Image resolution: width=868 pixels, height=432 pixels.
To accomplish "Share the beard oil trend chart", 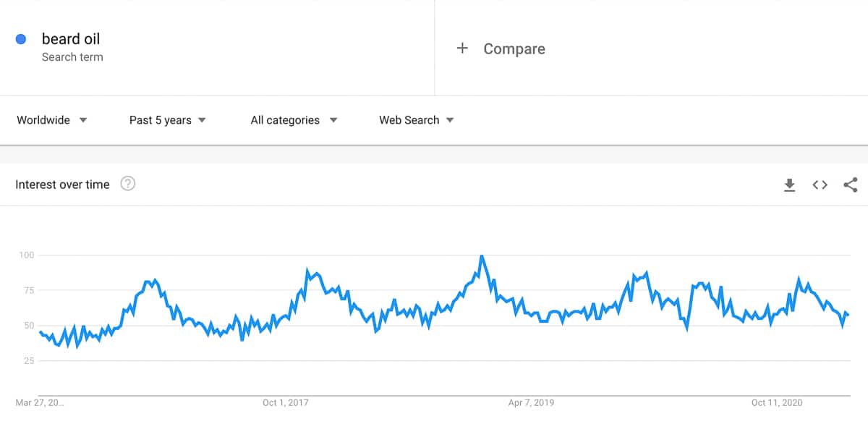I will coord(851,185).
